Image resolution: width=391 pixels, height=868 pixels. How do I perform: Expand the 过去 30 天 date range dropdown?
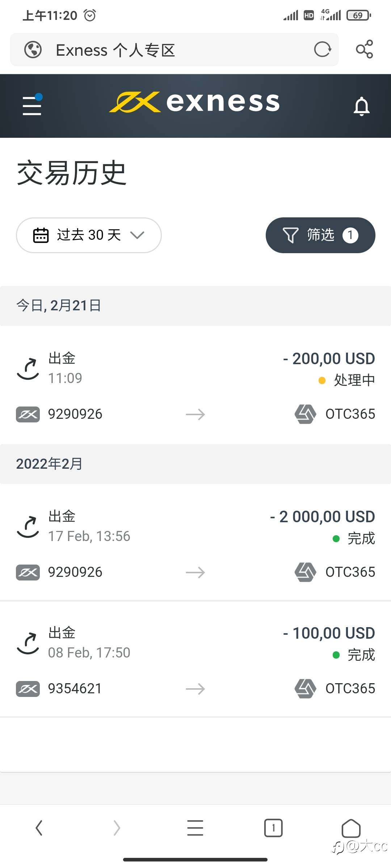89,235
